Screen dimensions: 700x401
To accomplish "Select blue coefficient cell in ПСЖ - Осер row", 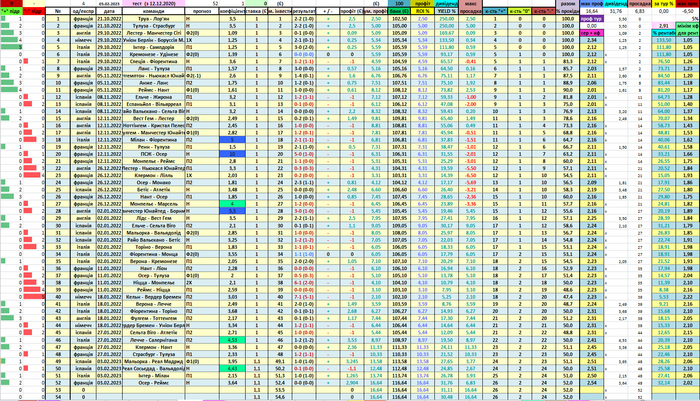I will (232, 154).
